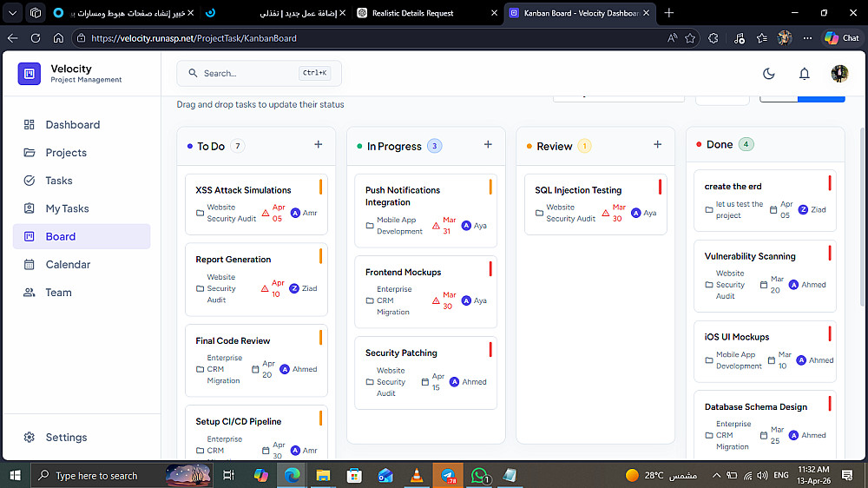Open File Explorer from taskbar

tap(323, 475)
